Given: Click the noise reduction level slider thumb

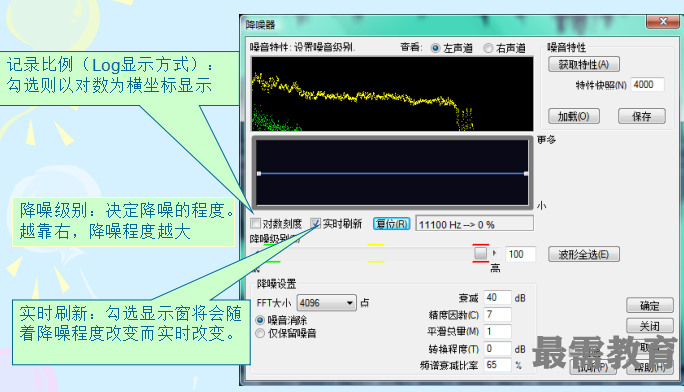Looking at the screenshot, I should (480, 253).
